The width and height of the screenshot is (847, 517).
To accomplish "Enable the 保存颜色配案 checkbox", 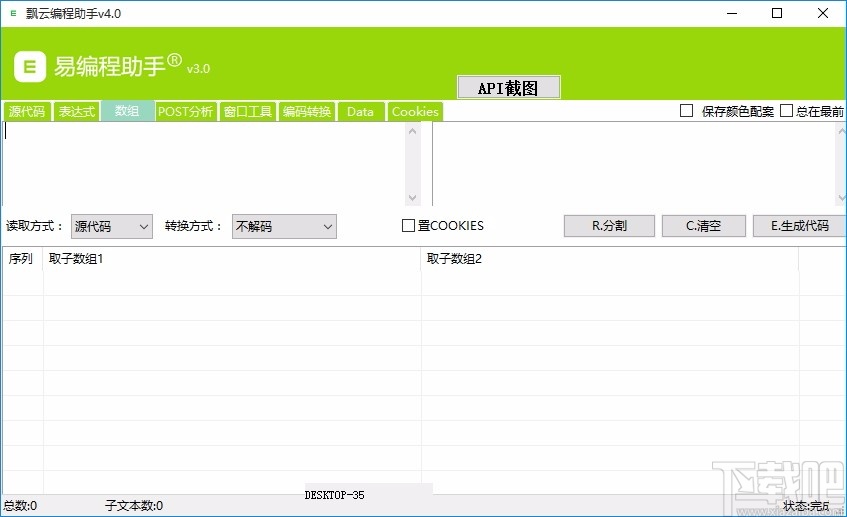I will (x=687, y=111).
